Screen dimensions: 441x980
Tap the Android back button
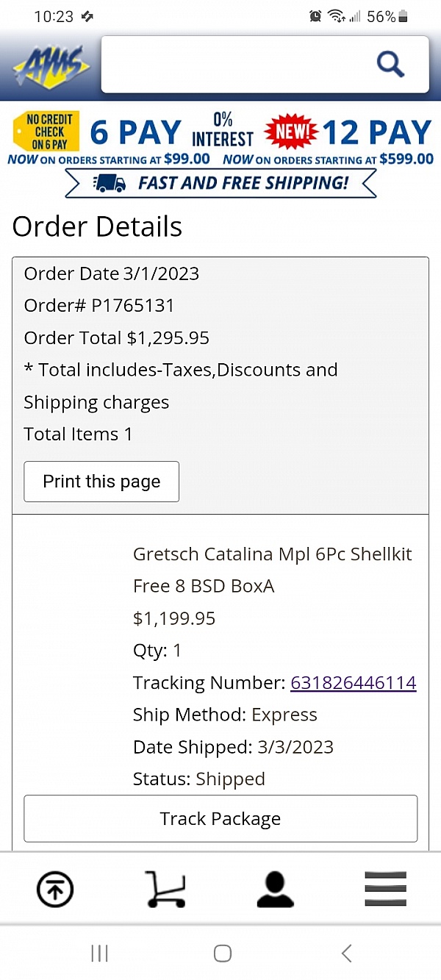[x=347, y=954]
